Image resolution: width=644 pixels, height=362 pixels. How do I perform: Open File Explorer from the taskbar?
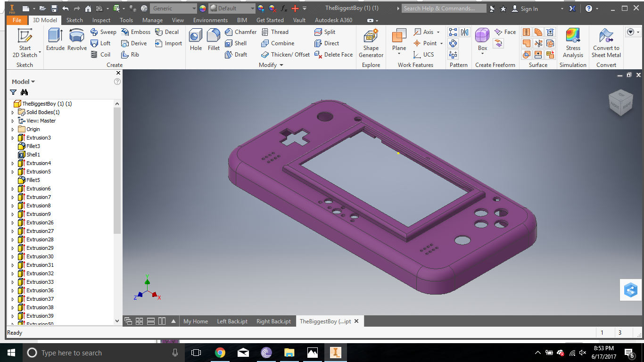289,353
